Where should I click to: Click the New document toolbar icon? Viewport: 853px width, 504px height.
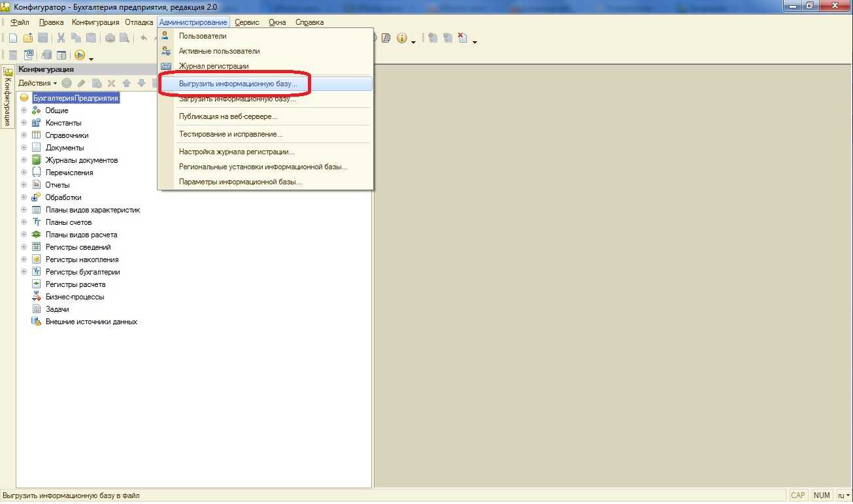tap(13, 39)
